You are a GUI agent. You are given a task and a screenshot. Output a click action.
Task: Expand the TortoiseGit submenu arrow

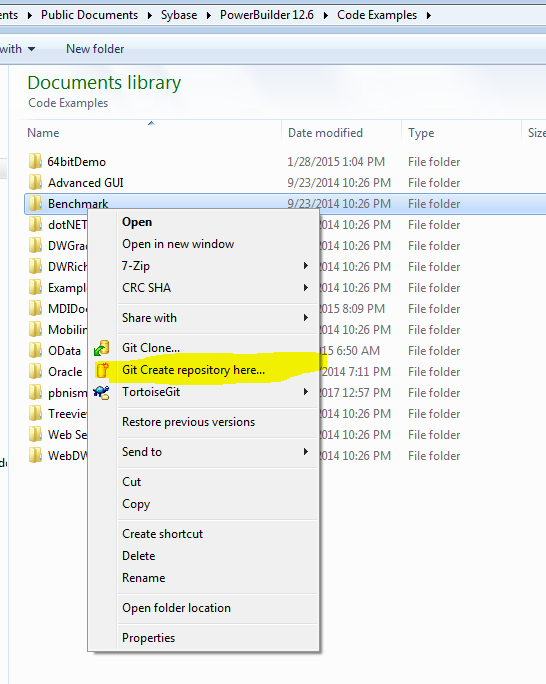306,392
